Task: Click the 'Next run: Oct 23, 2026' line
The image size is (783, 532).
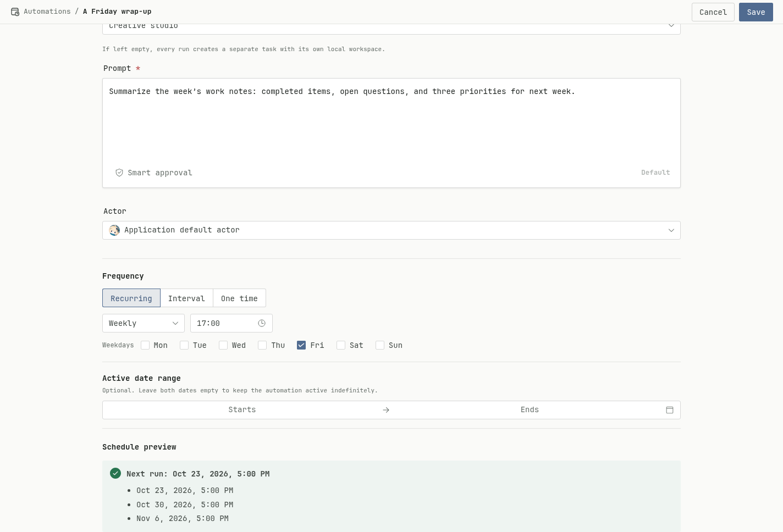Action: (198, 474)
